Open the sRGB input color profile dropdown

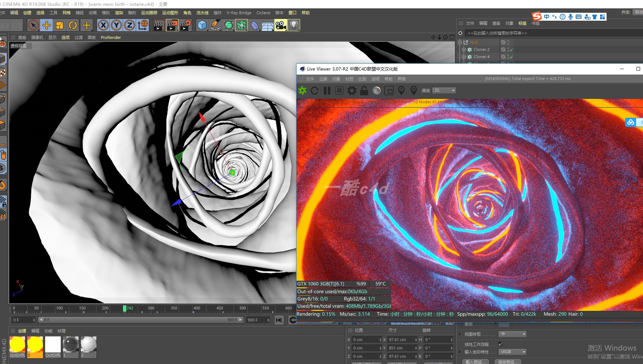pos(513,352)
